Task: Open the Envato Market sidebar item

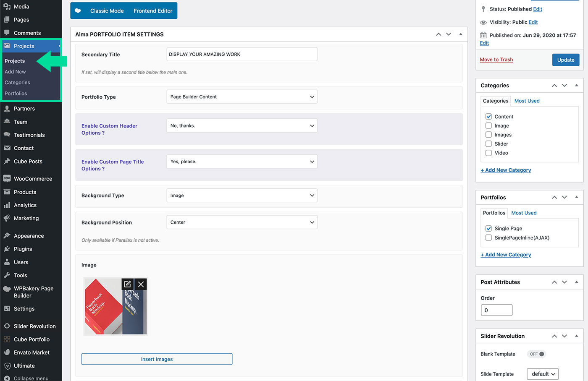Action: pos(31,352)
